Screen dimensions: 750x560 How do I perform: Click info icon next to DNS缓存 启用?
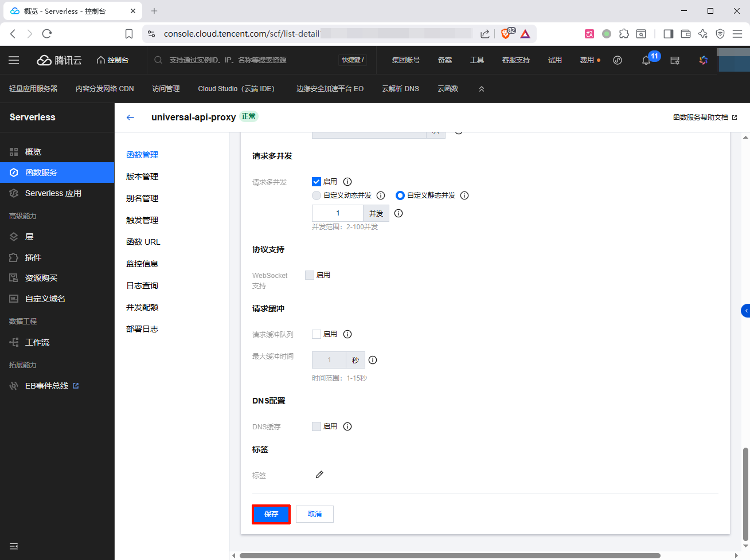347,426
